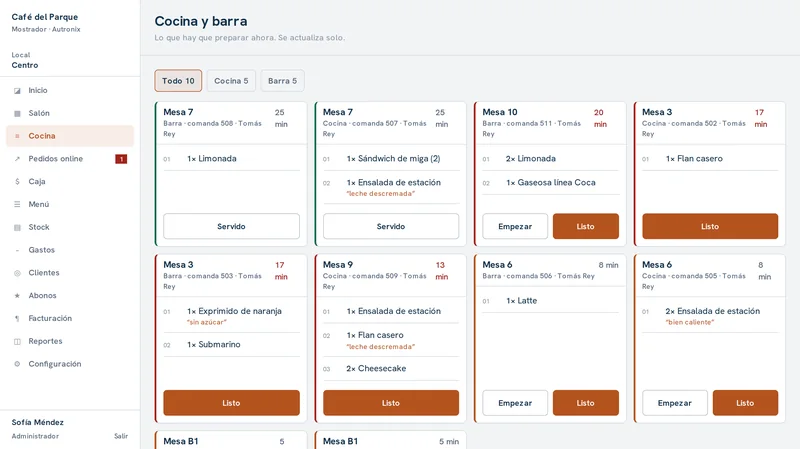Click the Sofía Méndez user name

point(38,422)
